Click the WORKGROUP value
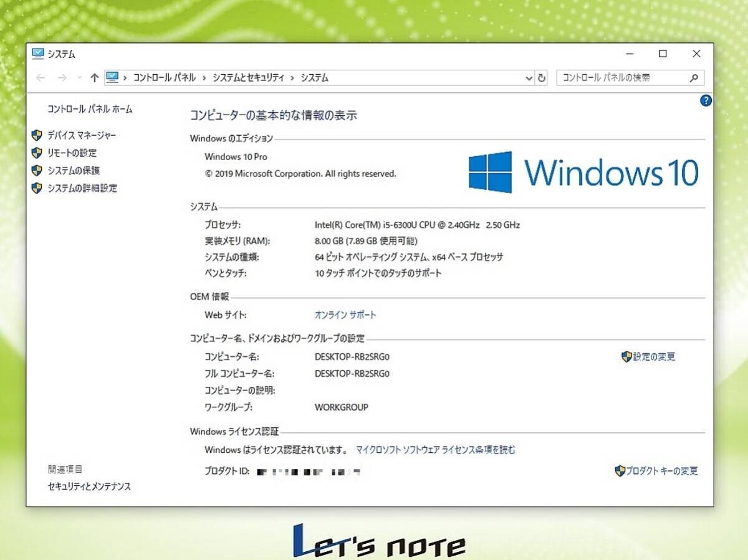This screenshot has height=560, width=748. (x=342, y=407)
